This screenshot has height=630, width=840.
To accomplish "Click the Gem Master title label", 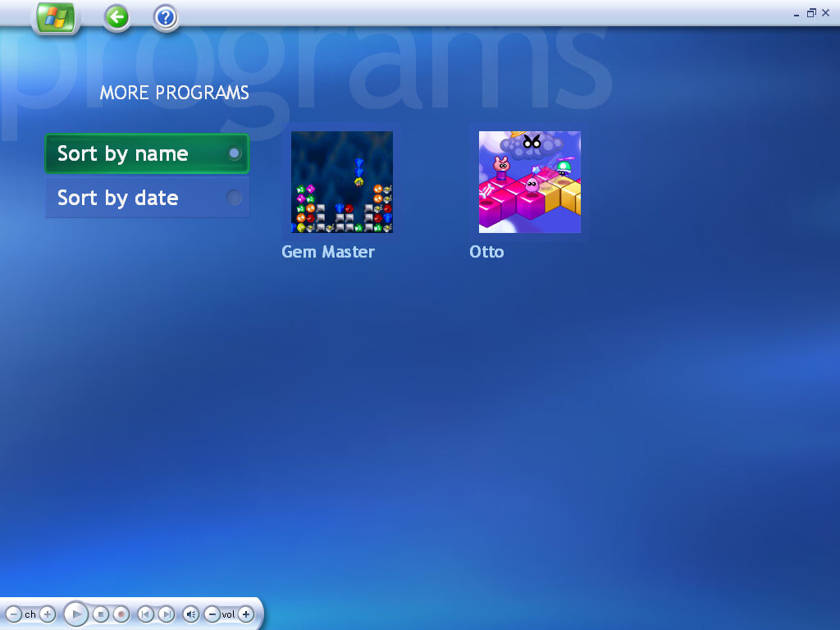I will point(328,252).
